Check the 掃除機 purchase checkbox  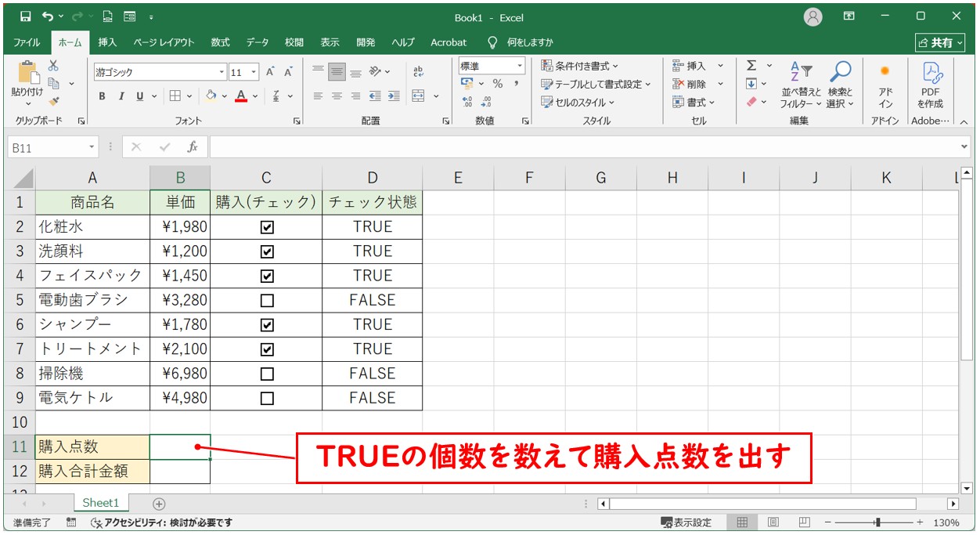(x=267, y=374)
